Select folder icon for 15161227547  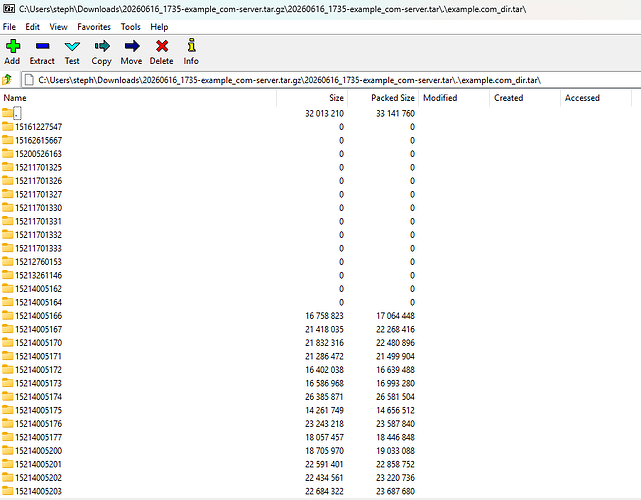click(8, 126)
